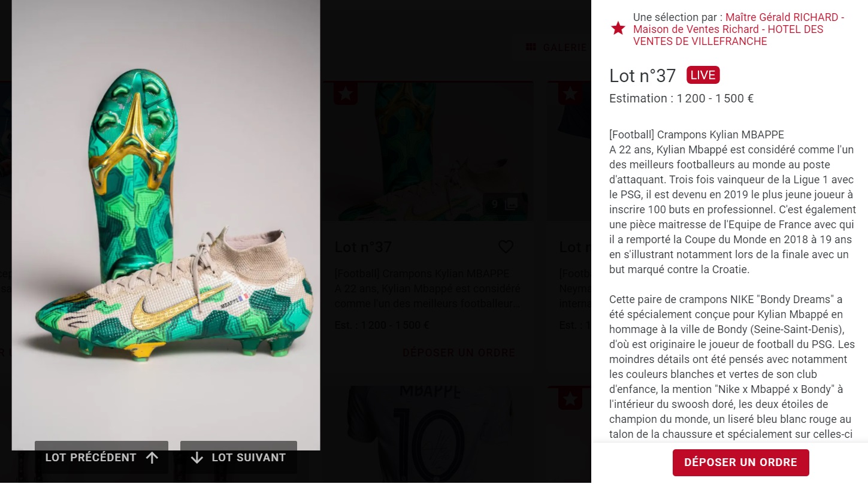The height and width of the screenshot is (487, 868).
Task: Click the red LIVE badge
Action: tap(703, 75)
